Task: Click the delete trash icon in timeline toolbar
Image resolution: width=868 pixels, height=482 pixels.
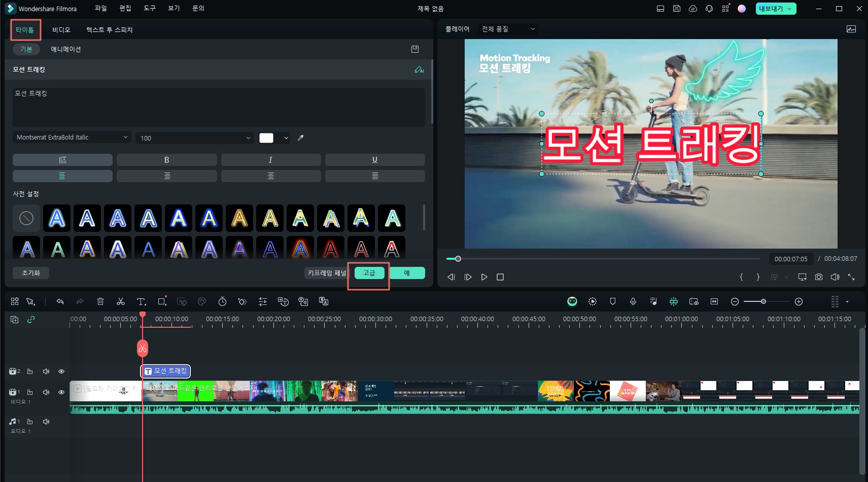Action: click(100, 301)
